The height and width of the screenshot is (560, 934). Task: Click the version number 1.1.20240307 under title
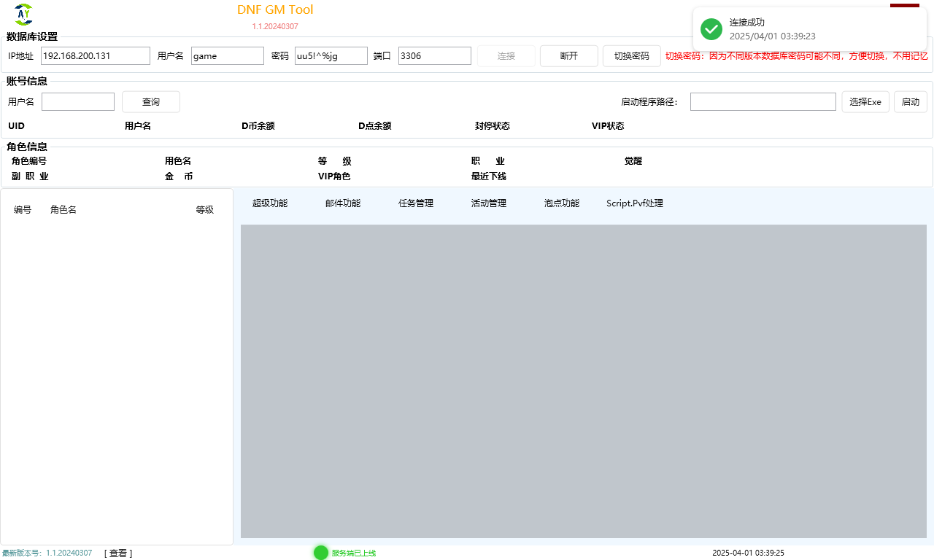pyautogui.click(x=275, y=26)
